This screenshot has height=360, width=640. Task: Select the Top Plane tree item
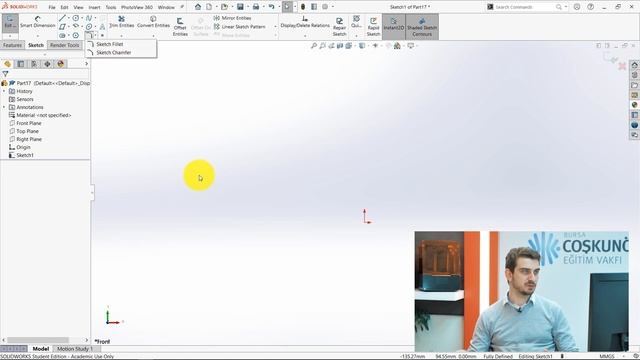click(x=27, y=131)
